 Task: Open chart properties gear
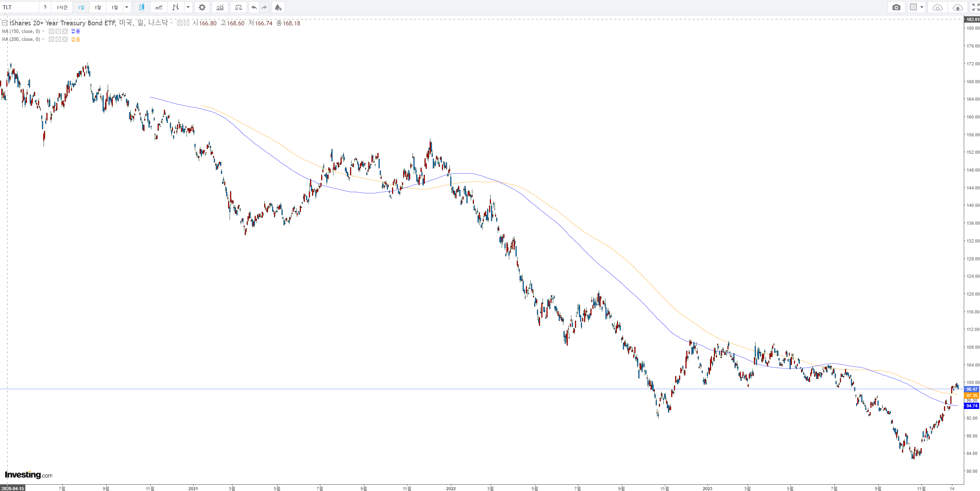click(x=202, y=7)
